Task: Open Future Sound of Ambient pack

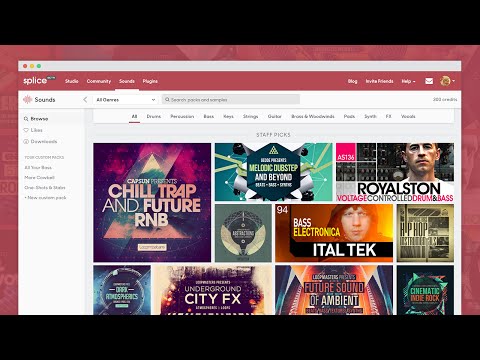Action: click(334, 290)
